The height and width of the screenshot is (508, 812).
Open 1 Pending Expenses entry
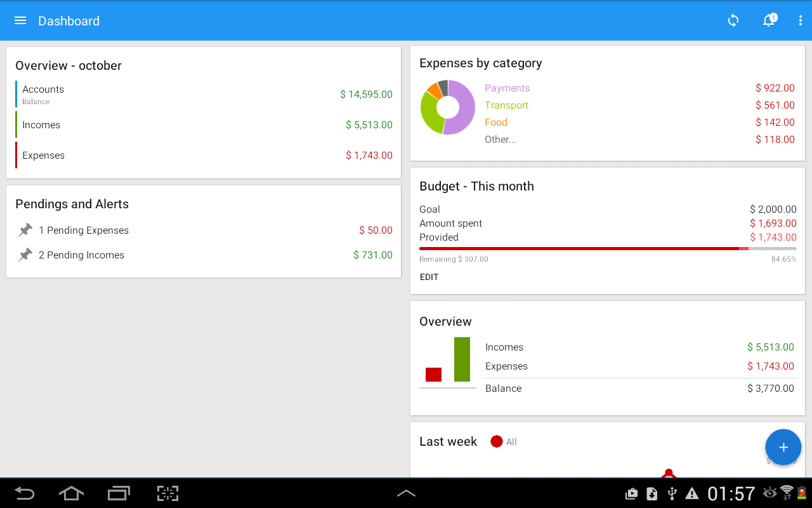point(204,230)
